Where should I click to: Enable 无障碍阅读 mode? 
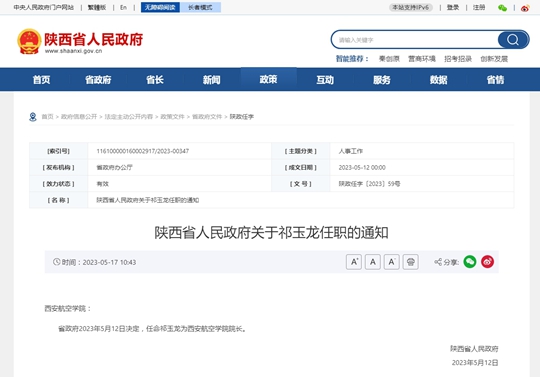coord(160,7)
